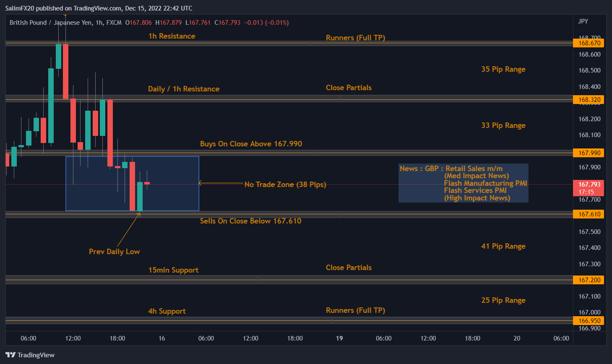Click the 'Buys On Close Above 167.990' label

pos(251,144)
